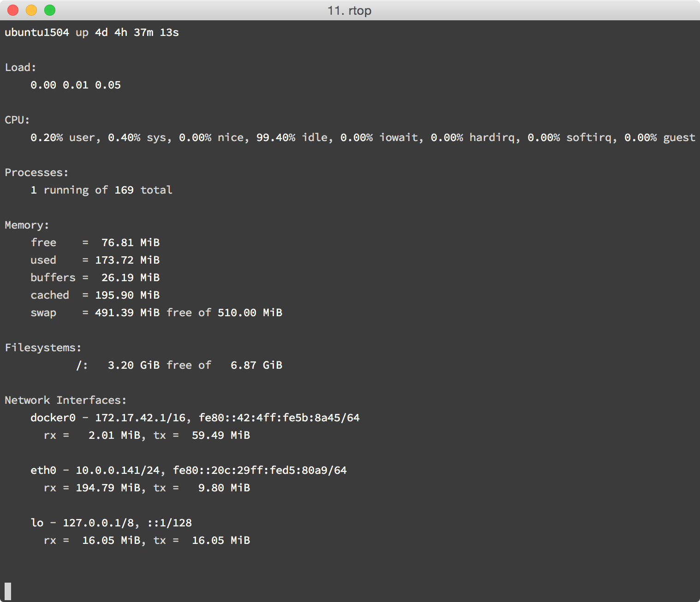
Task: Click the used memory 173.72 MiB value
Action: coord(127,260)
